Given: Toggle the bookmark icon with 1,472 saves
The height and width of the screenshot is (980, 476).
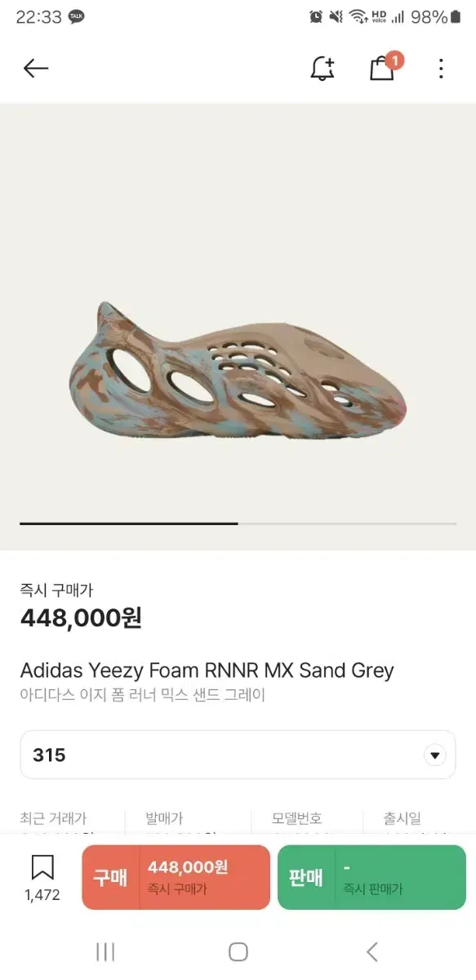Looking at the screenshot, I should [42, 878].
